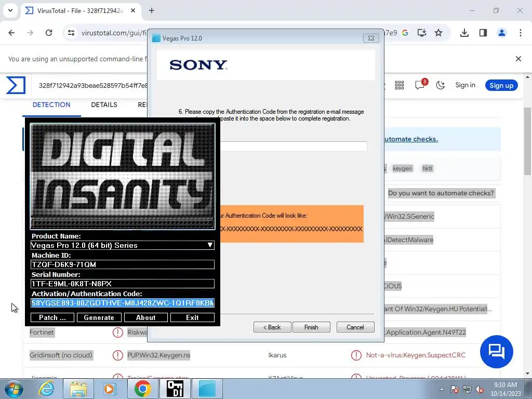The width and height of the screenshot is (532, 399).
Task: Open VirusTotal notifications icon
Action: [x=421, y=85]
